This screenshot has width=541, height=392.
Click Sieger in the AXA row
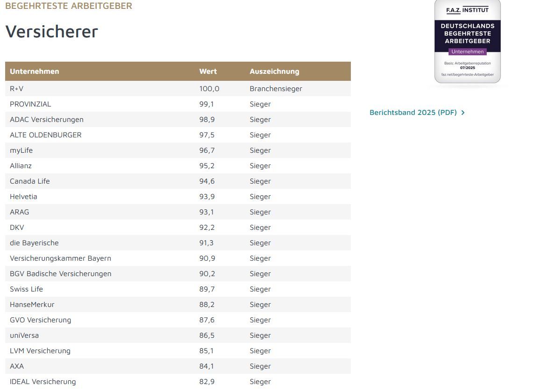(x=260, y=366)
